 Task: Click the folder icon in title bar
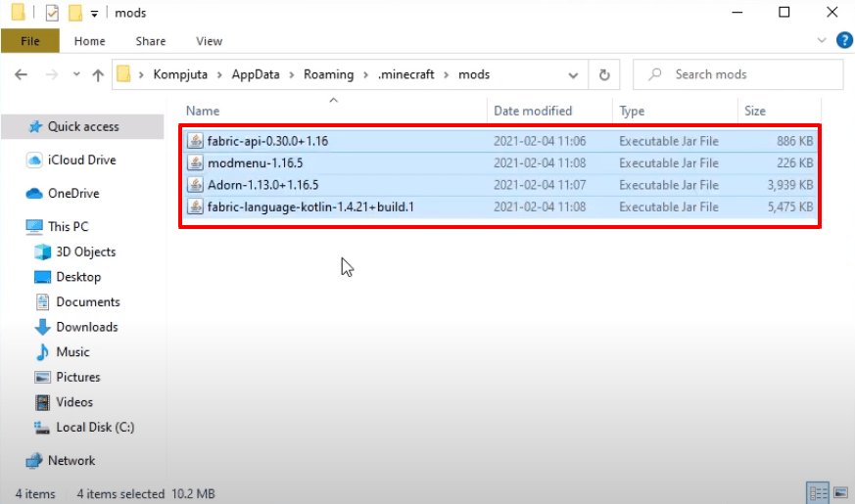click(x=18, y=12)
